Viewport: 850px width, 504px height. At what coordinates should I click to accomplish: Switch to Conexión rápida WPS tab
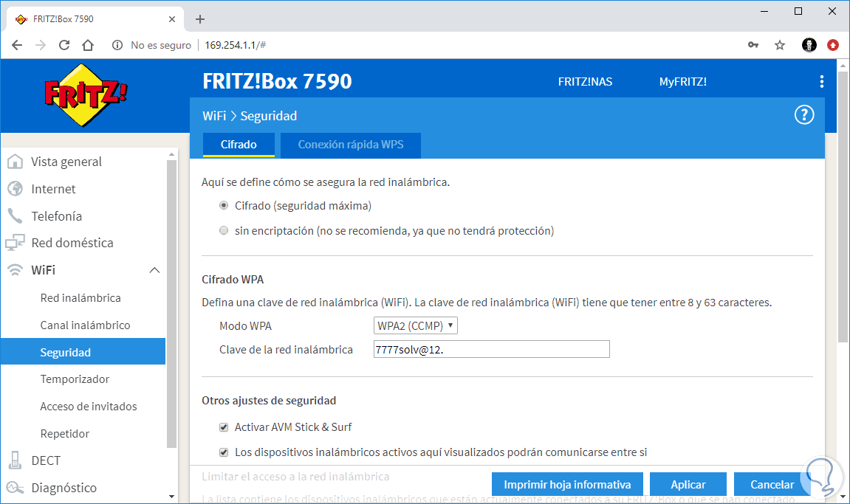(x=351, y=145)
